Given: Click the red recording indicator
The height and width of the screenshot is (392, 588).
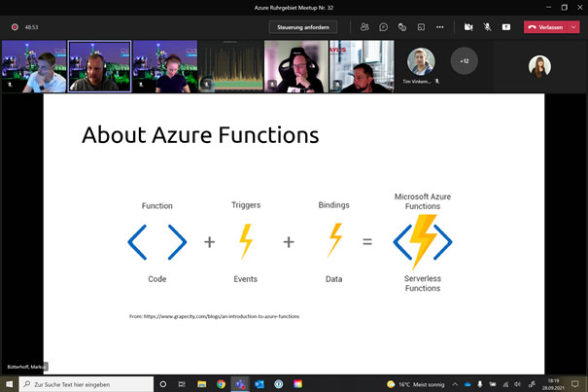Looking at the screenshot, I should [15, 27].
